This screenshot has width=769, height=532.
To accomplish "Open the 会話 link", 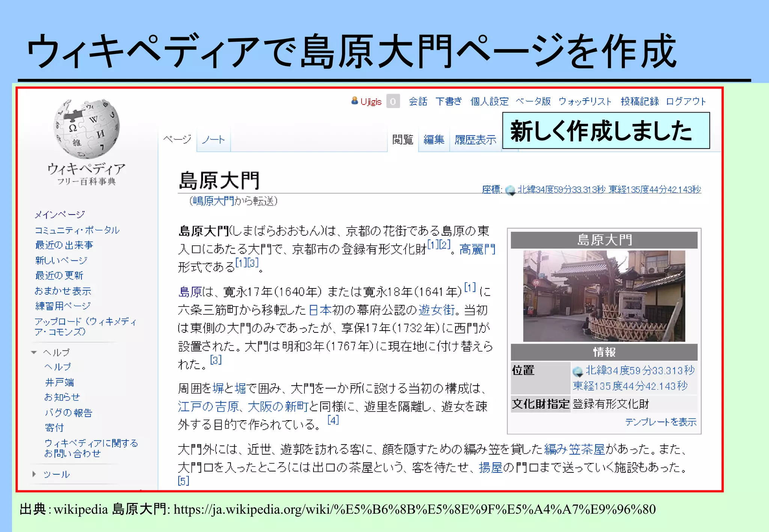I will [418, 101].
